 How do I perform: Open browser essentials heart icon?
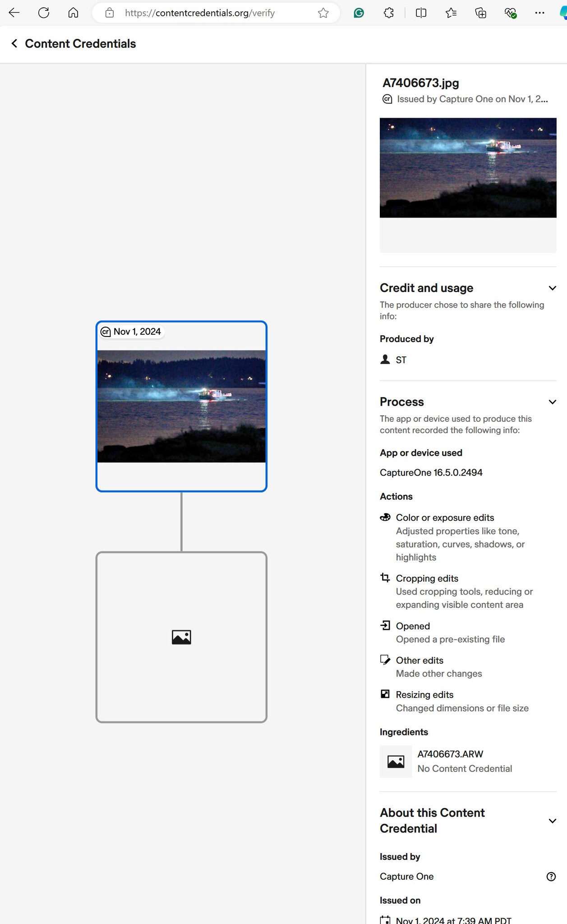tap(511, 13)
